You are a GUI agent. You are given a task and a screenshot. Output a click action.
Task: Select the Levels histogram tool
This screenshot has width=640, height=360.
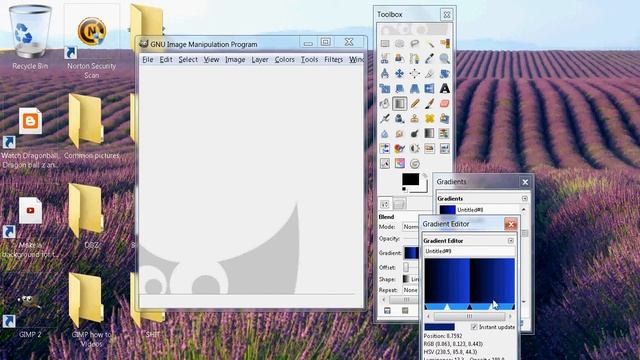(444, 149)
